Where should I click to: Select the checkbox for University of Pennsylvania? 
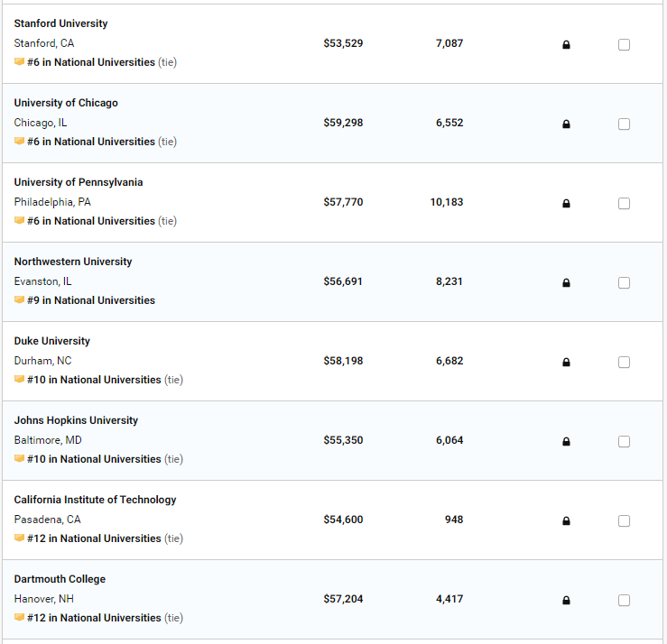click(x=624, y=204)
